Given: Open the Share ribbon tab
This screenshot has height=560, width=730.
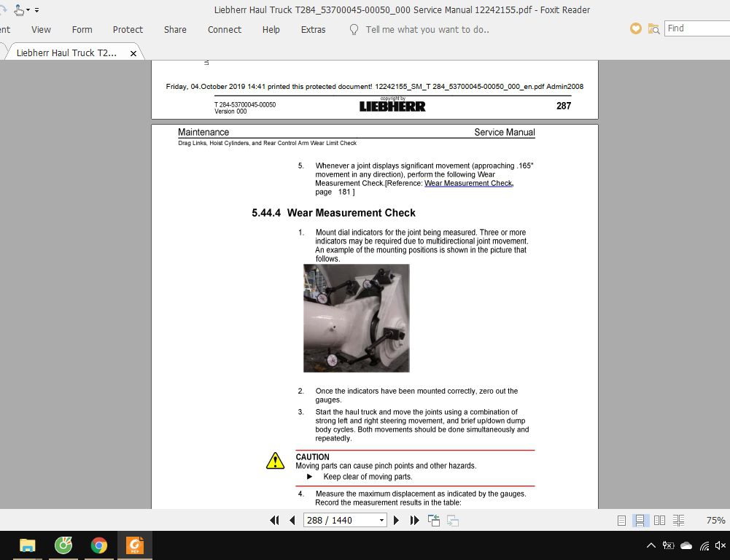Looking at the screenshot, I should pyautogui.click(x=175, y=30).
